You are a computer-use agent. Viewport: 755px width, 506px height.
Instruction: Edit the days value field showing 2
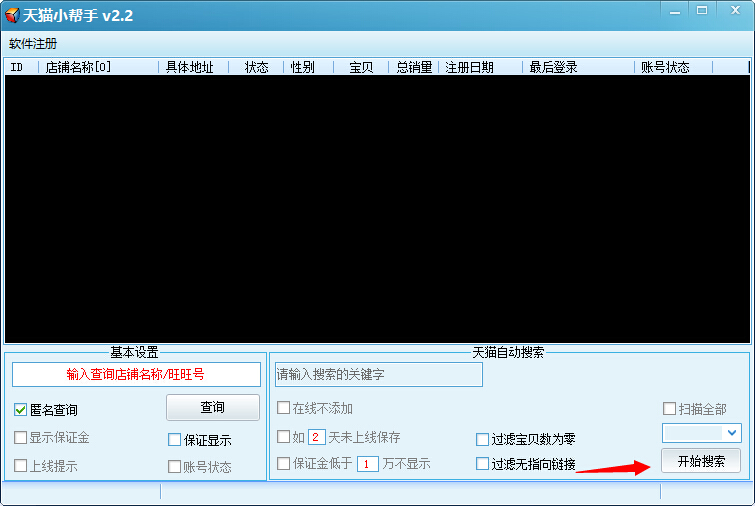click(x=316, y=437)
